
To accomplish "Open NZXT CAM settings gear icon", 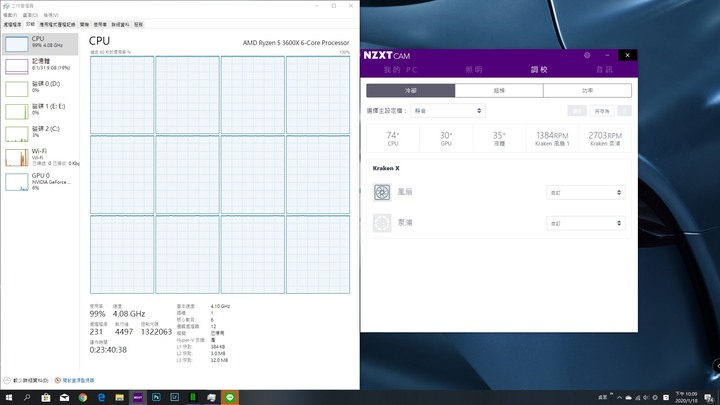I will pos(587,55).
